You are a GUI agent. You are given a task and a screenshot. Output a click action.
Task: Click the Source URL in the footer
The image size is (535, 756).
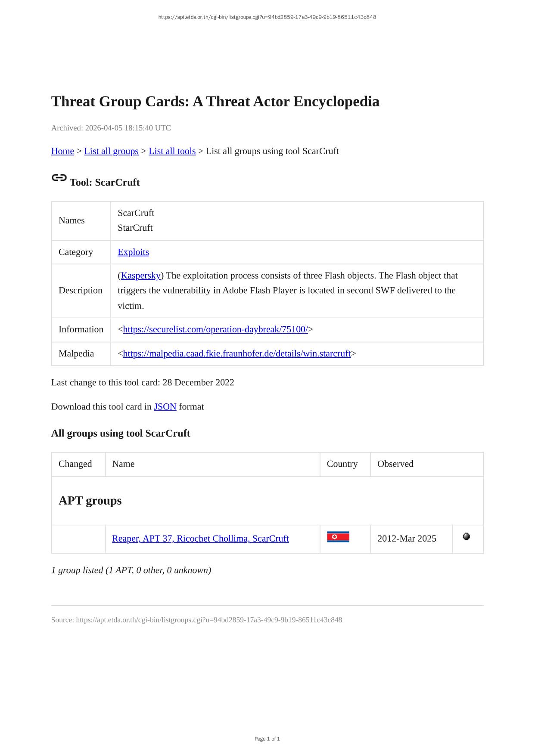pos(209,620)
